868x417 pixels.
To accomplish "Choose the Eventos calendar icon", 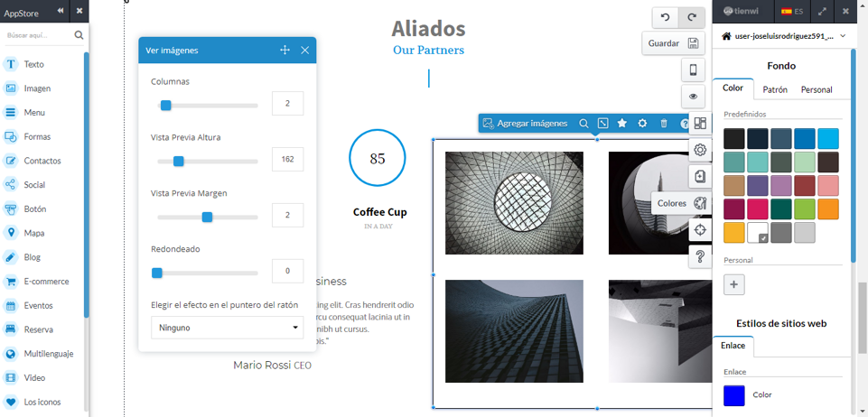I will click(x=11, y=305).
